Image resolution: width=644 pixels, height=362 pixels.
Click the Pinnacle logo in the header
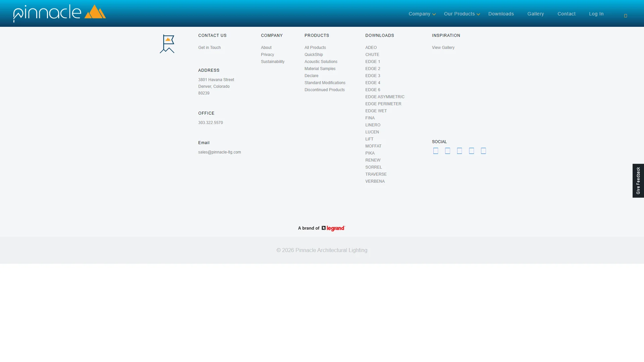[59, 13]
